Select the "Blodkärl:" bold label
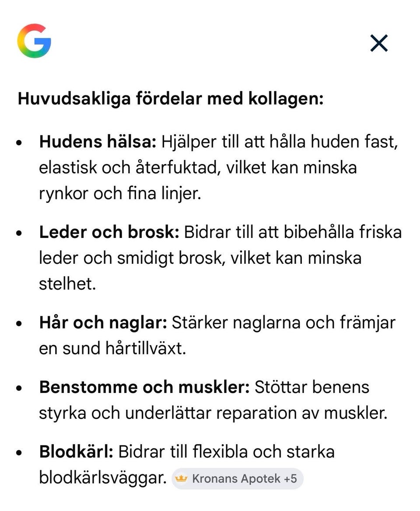The image size is (420, 511). (76, 452)
